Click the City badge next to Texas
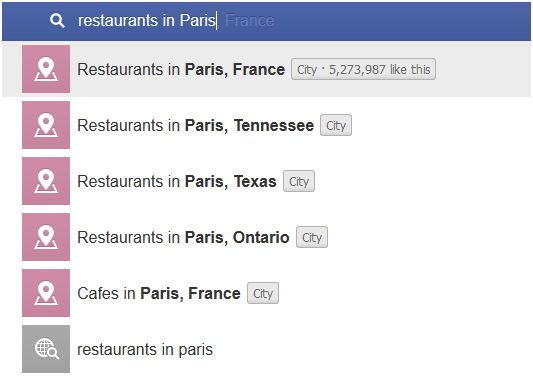Image resolution: width=533 pixels, height=377 pixels. coord(299,182)
